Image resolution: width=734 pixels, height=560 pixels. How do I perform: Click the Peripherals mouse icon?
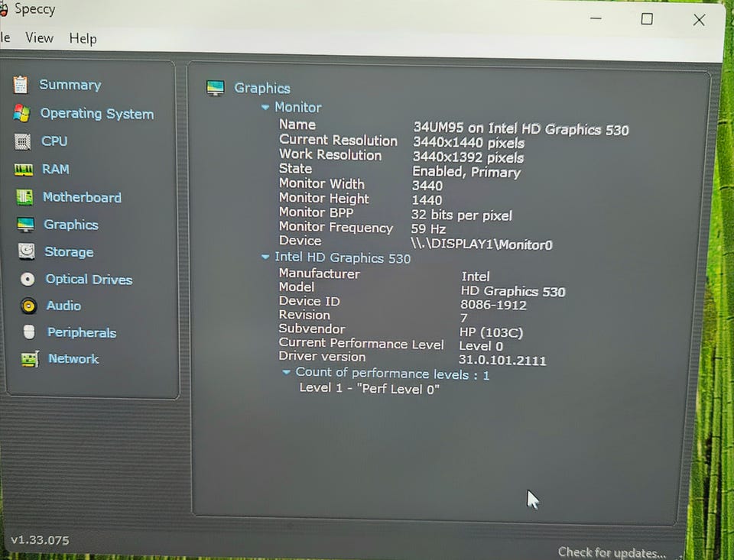pyautogui.click(x=29, y=332)
